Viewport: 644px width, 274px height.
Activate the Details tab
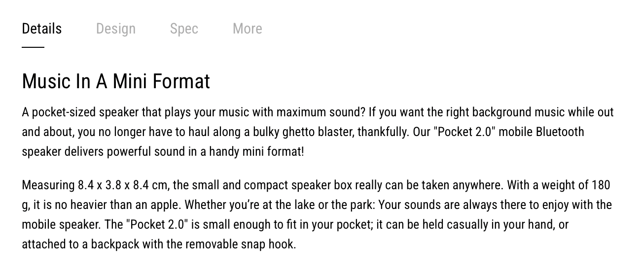tap(42, 29)
